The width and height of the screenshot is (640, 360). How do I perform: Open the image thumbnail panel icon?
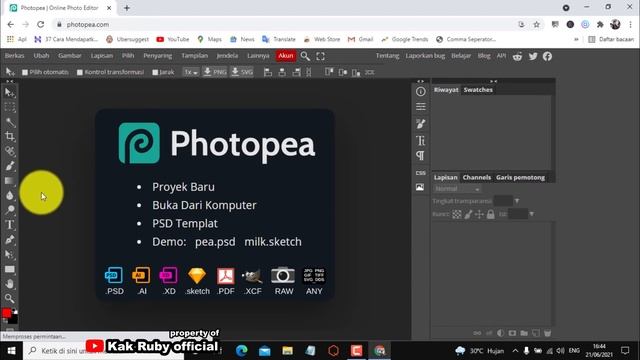click(420, 187)
